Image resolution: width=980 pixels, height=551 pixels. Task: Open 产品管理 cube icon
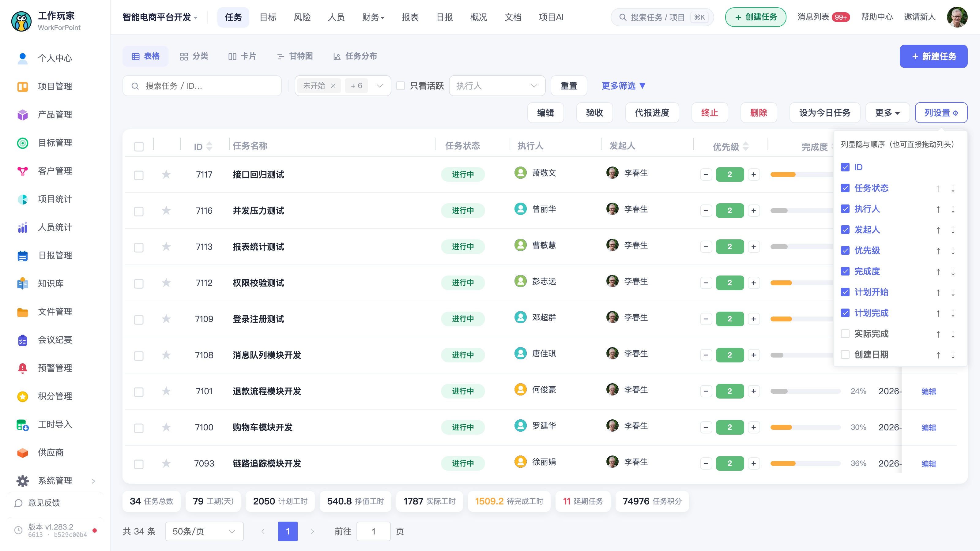pyautogui.click(x=22, y=114)
